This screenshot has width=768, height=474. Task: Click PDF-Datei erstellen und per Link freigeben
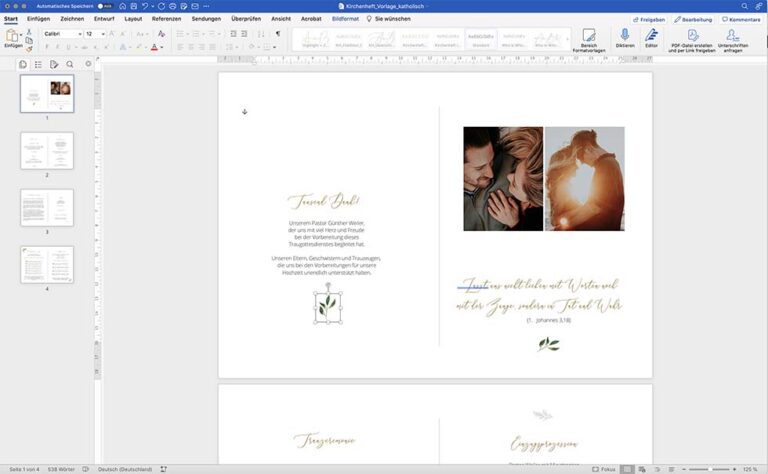pos(692,35)
